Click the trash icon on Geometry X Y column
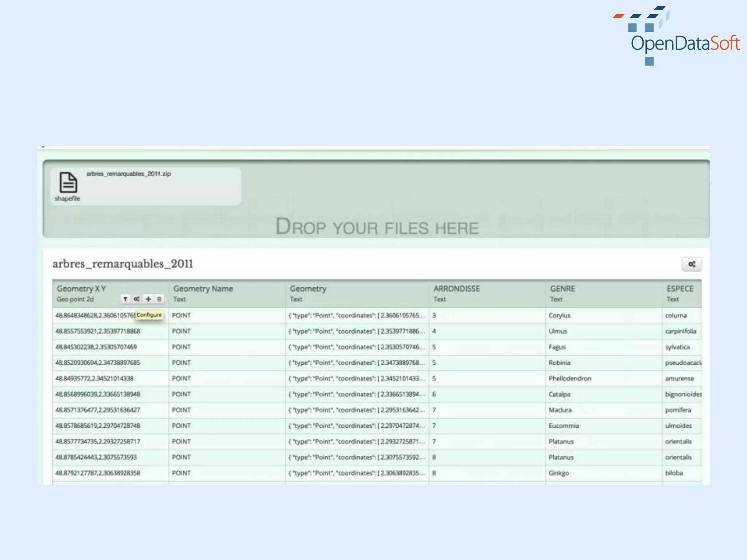The height and width of the screenshot is (560, 747). [x=159, y=299]
